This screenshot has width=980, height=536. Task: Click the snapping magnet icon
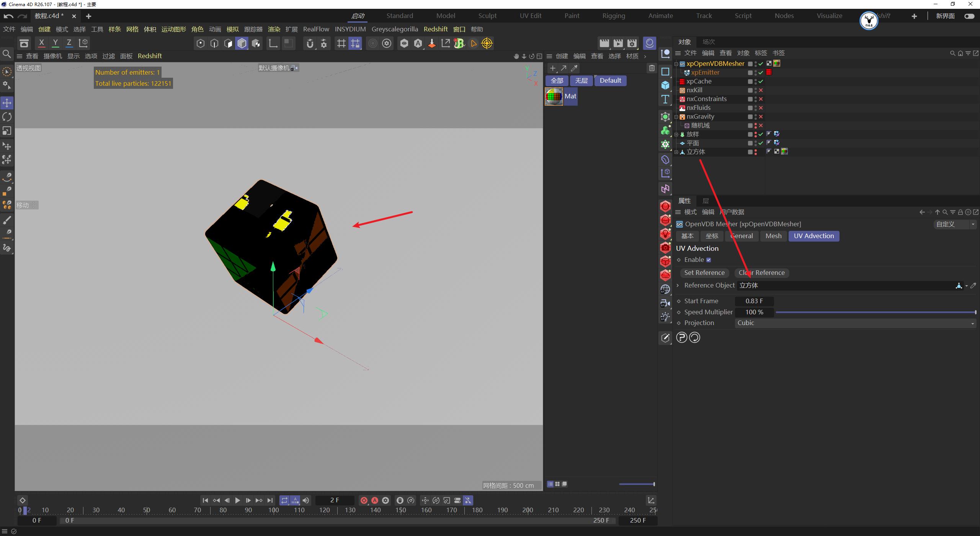(310, 43)
